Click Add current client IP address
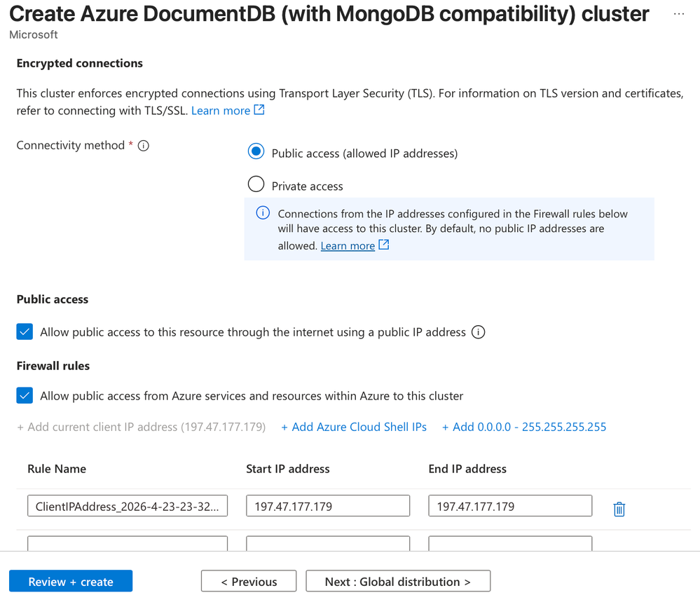The height and width of the screenshot is (602, 700). pos(141,427)
